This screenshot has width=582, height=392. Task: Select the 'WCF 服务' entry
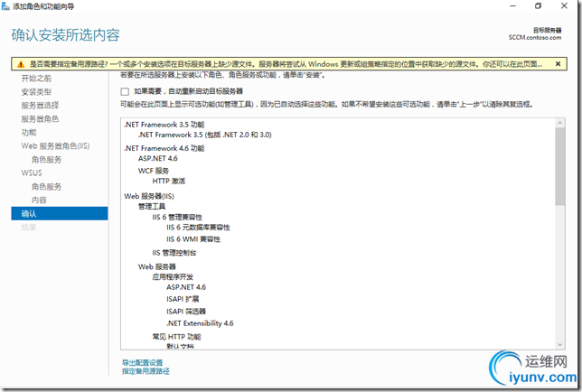[154, 171]
